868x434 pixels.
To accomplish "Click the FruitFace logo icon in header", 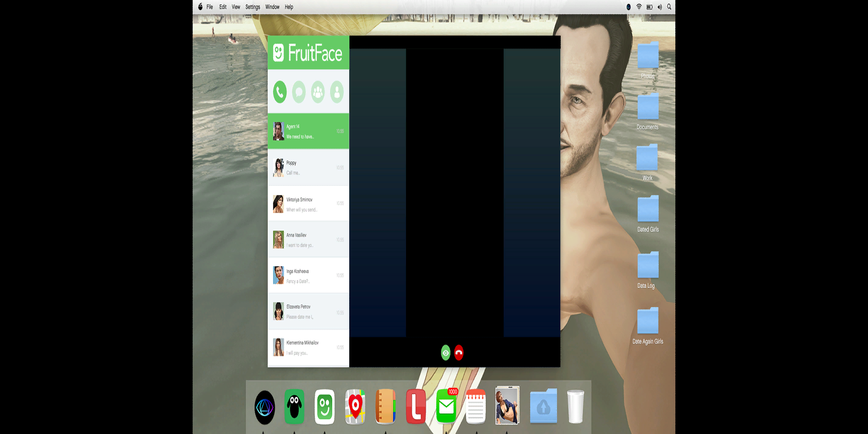I will (278, 53).
